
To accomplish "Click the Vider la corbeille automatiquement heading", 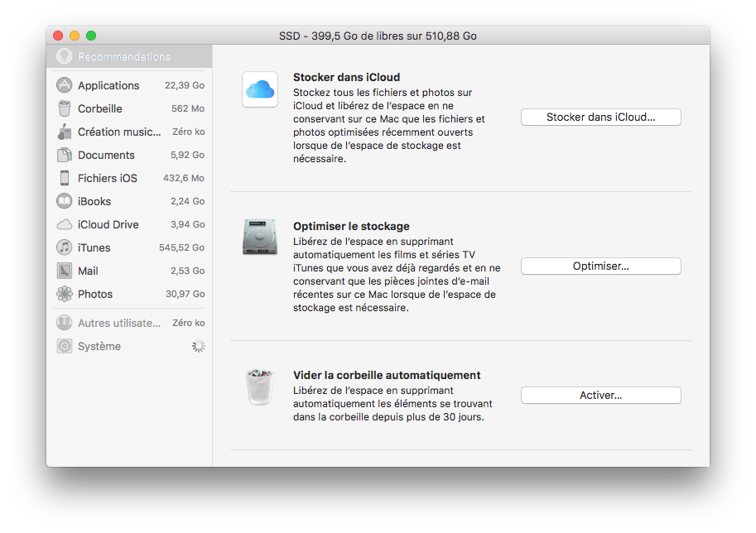I will [x=387, y=375].
